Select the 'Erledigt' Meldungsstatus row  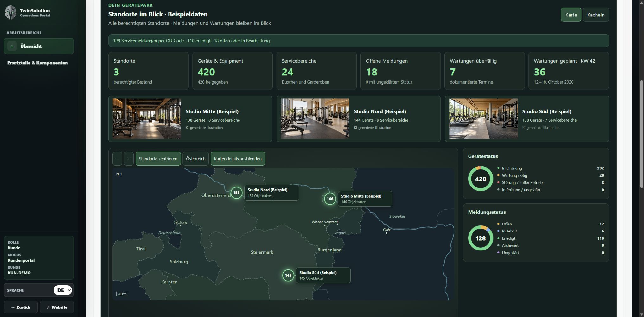(x=551, y=238)
